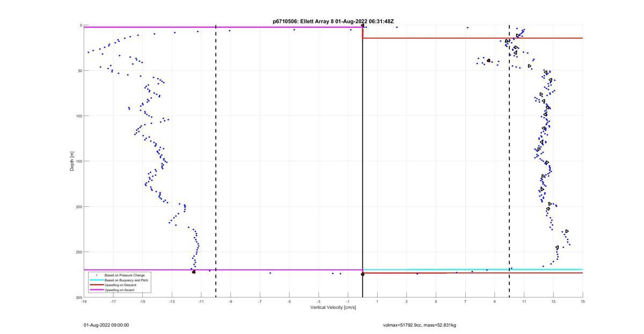Click x-axis tick label '9'
The height and width of the screenshot is (334, 644).
click(x=494, y=301)
